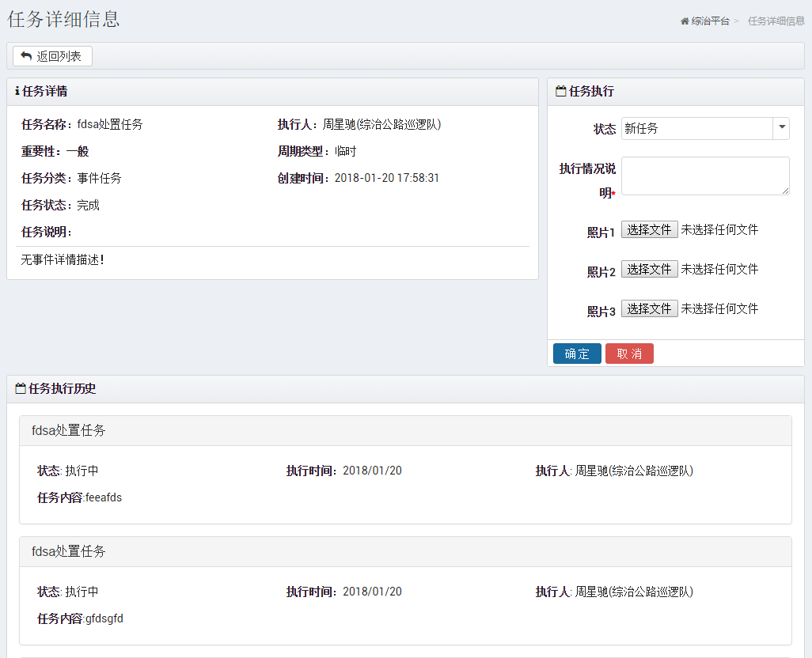This screenshot has height=658, width=812.
Task: Choose a file for 照片1
Action: click(x=649, y=229)
